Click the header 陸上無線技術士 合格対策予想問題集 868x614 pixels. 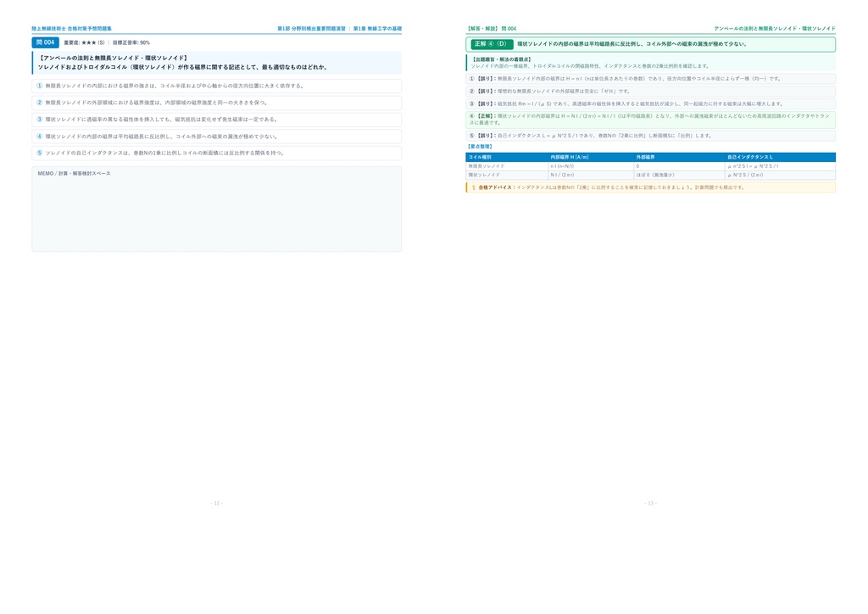click(71, 29)
